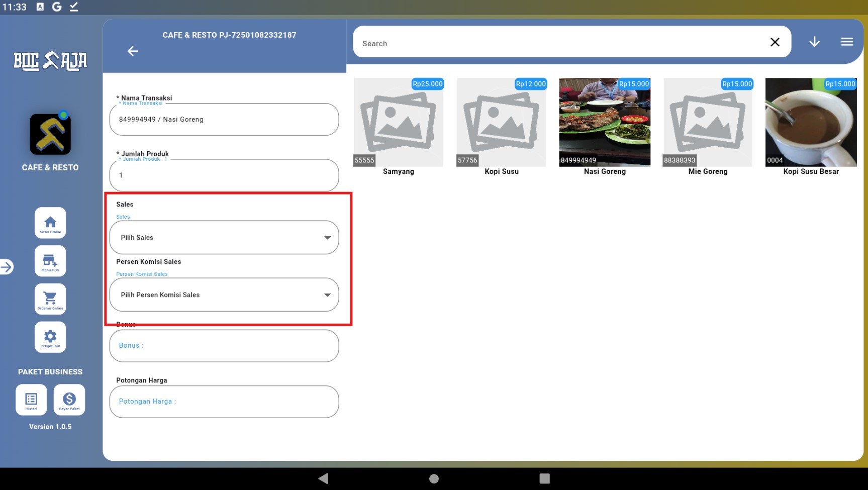Open the Menu POS icon
This screenshot has width=868, height=490.
(50, 261)
